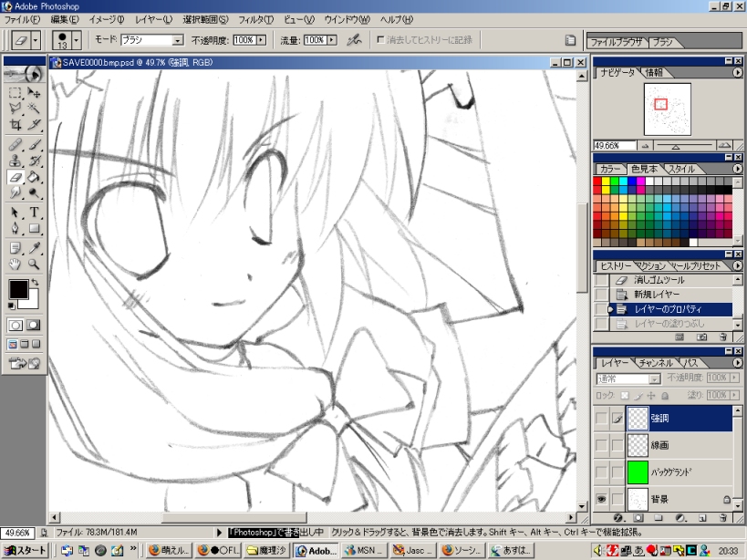Select the Type tool

tap(34, 213)
